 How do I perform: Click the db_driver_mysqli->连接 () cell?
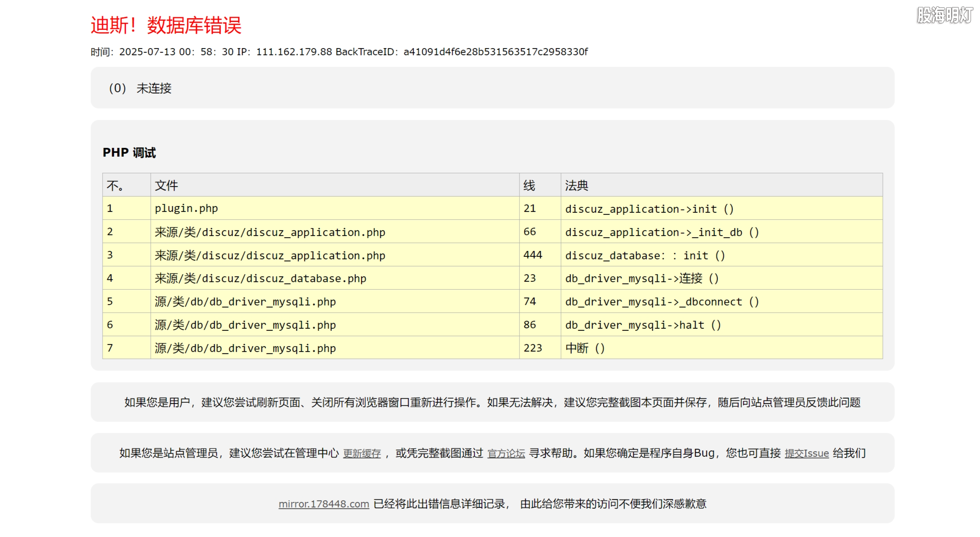pyautogui.click(x=722, y=278)
